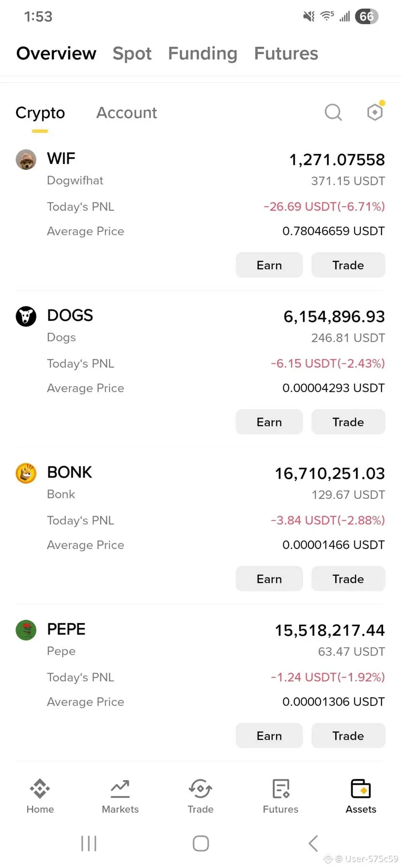This screenshot has height=868, width=401.
Task: Select the Account sub-tab
Action: coord(126,113)
